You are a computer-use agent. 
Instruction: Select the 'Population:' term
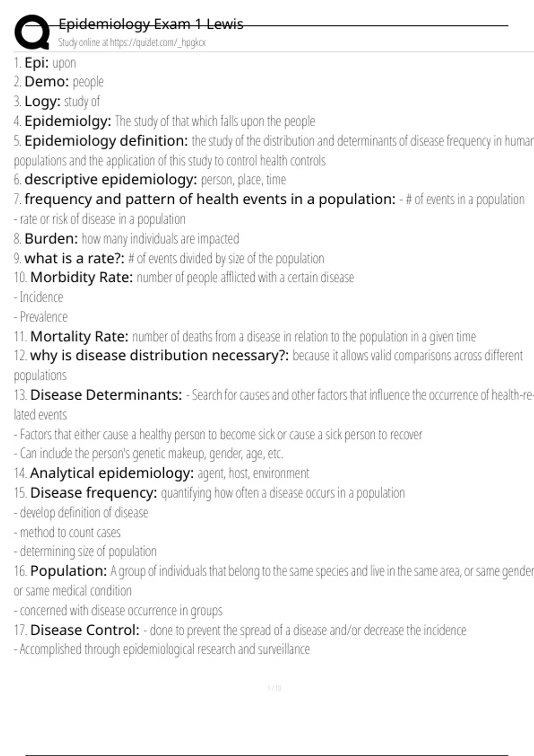69,571
